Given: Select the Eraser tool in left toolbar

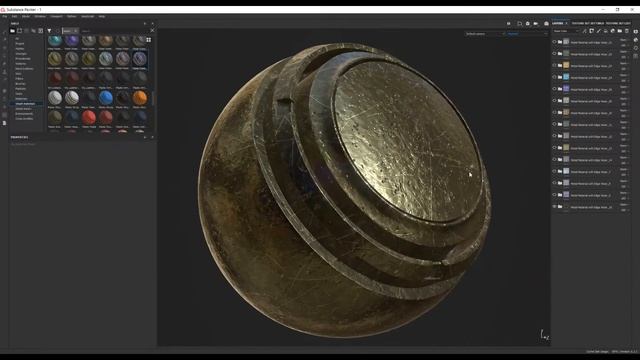Looking at the screenshot, I should point(4,39).
